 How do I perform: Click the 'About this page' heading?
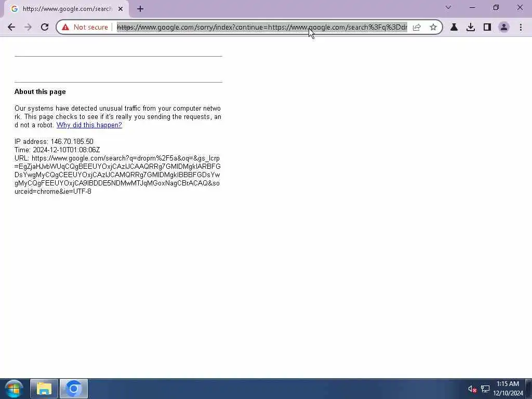(40, 91)
